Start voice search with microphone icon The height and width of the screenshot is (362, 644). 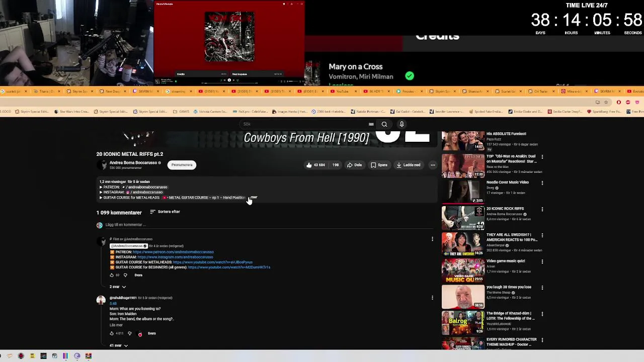click(x=401, y=124)
